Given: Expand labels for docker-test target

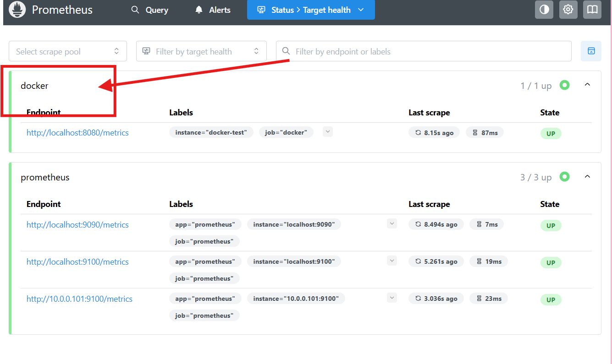Looking at the screenshot, I should 328,132.
